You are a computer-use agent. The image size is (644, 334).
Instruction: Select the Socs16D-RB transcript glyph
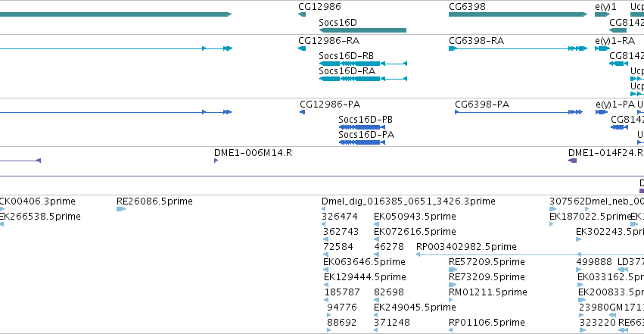click(x=363, y=64)
